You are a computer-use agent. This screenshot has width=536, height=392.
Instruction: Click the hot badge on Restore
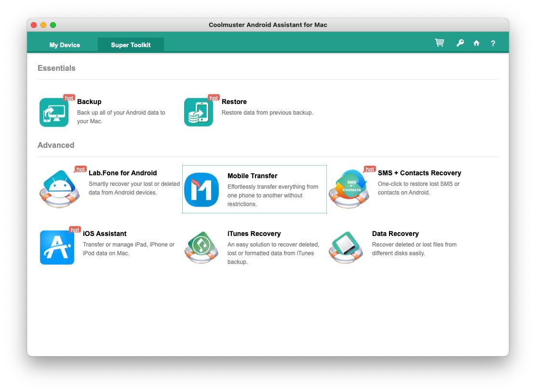click(214, 98)
